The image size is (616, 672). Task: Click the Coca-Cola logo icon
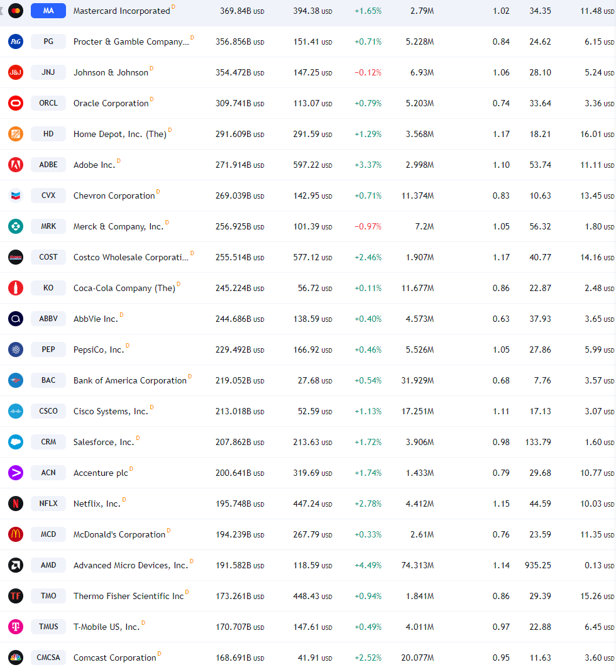(16, 288)
